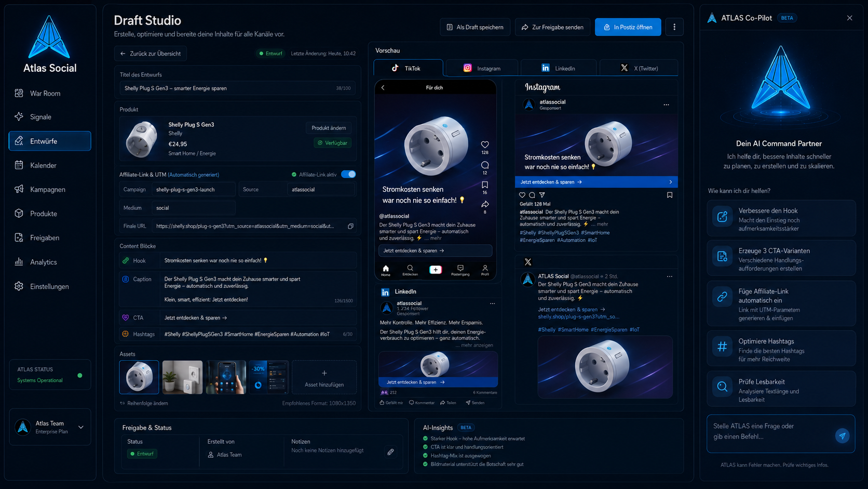This screenshot has width=868, height=489.
Task: Open the War Room section
Action: coord(50,93)
